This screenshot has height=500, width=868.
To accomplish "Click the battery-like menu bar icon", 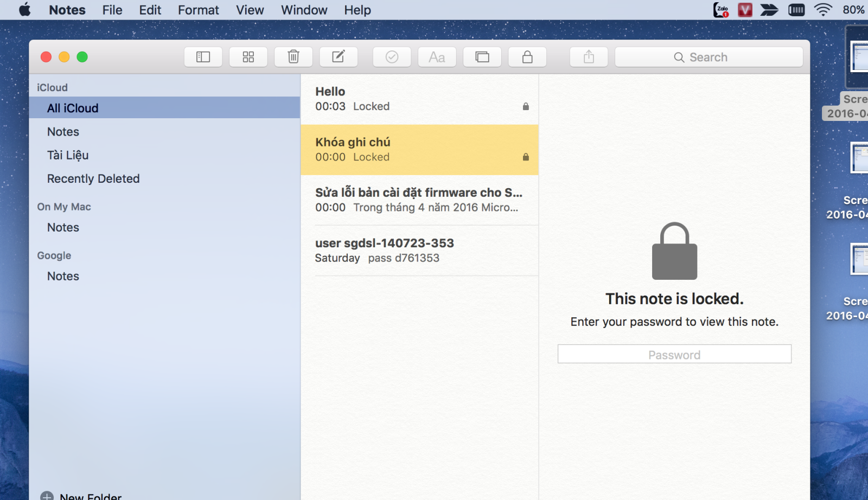I will click(x=796, y=10).
